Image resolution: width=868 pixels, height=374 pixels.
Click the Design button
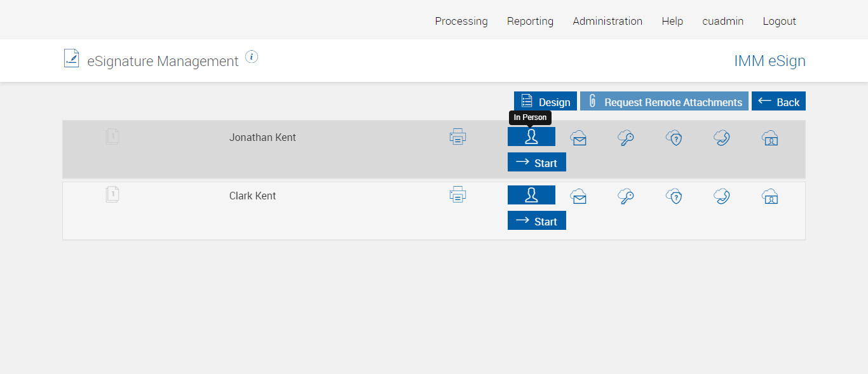(545, 102)
